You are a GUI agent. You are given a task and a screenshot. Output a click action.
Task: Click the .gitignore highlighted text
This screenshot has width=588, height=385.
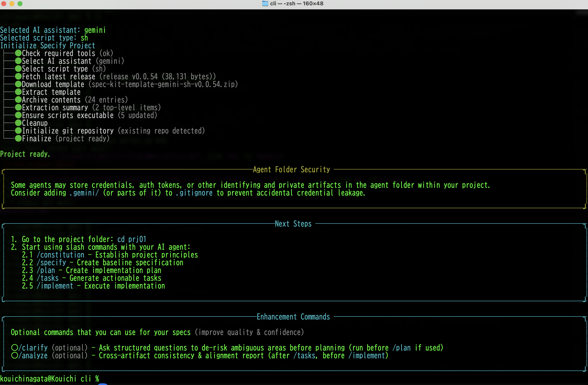[194, 193]
